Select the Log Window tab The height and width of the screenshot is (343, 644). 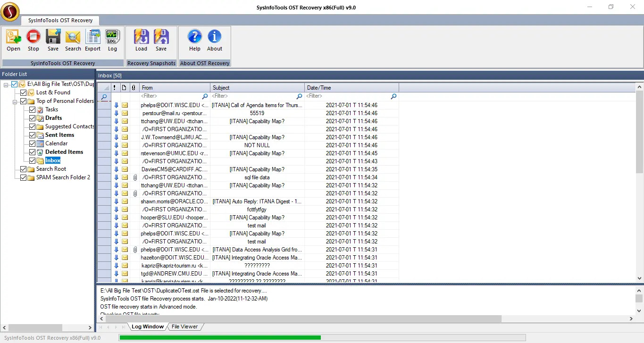[147, 326]
